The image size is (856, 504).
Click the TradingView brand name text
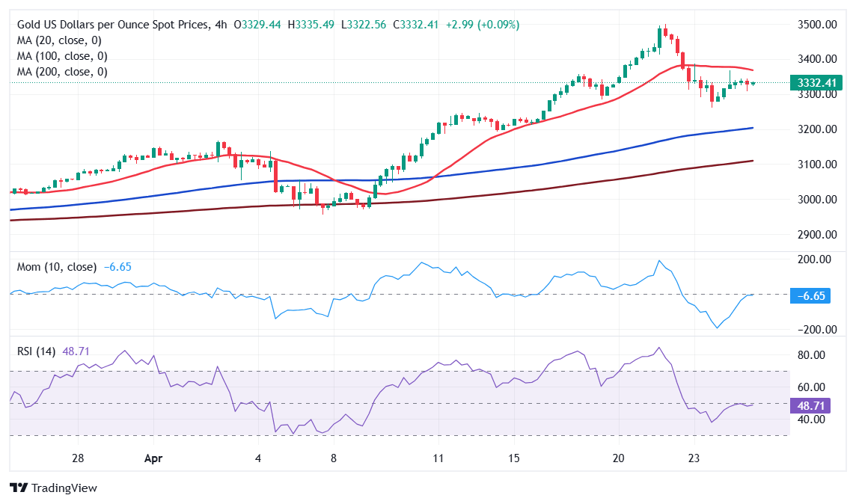(x=63, y=488)
